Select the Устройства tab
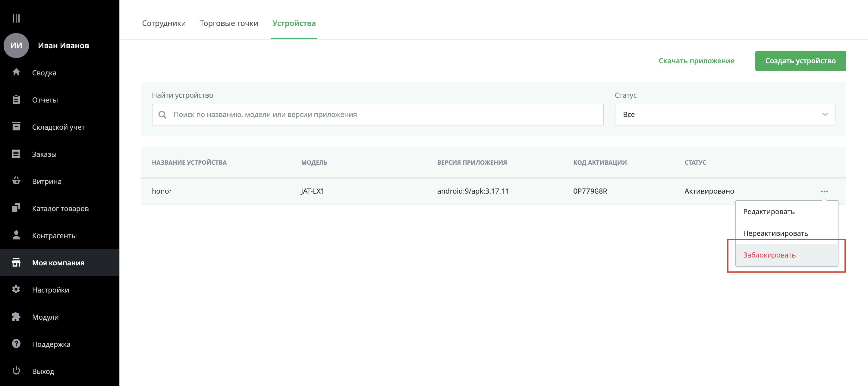Screen dimensions: 868x386 coord(294,23)
